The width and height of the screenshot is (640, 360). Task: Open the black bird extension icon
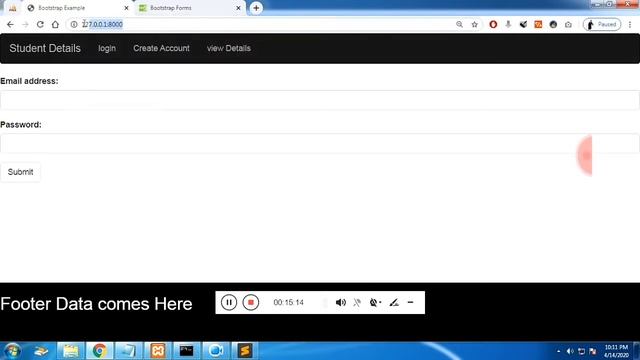523,24
